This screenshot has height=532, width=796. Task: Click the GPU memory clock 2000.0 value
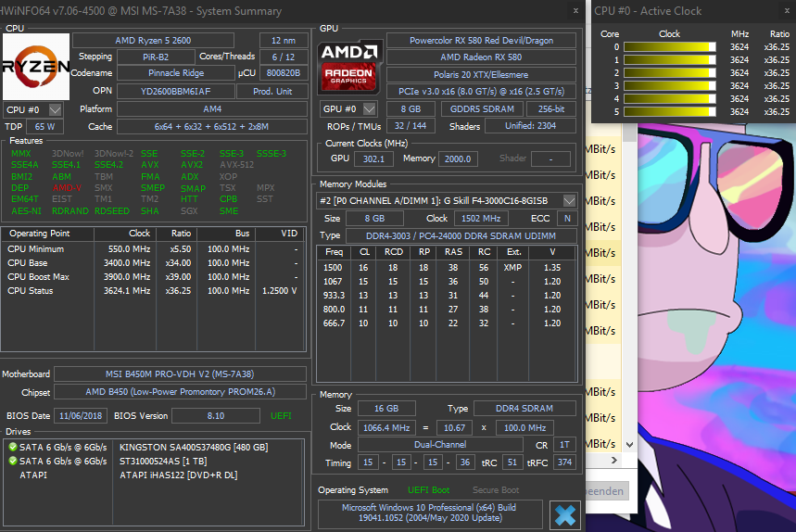[458, 158]
